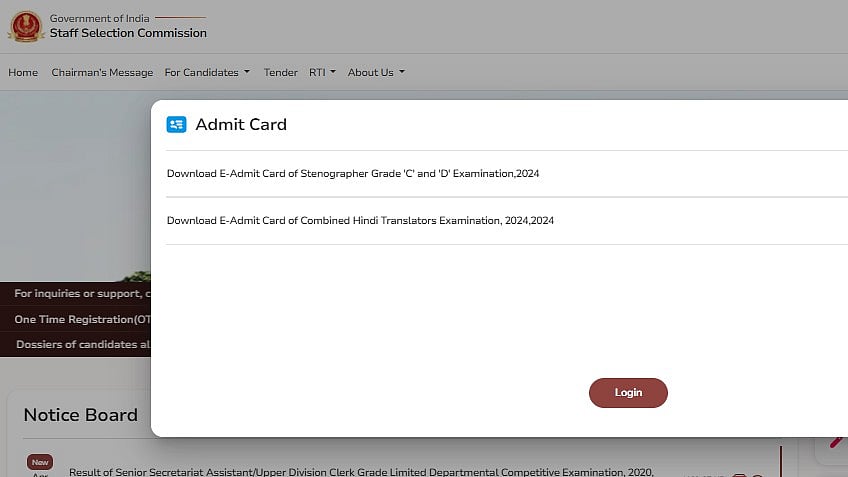The image size is (848, 477).
Task: Expand the For Candidates dropdown menu
Action: pos(207,72)
